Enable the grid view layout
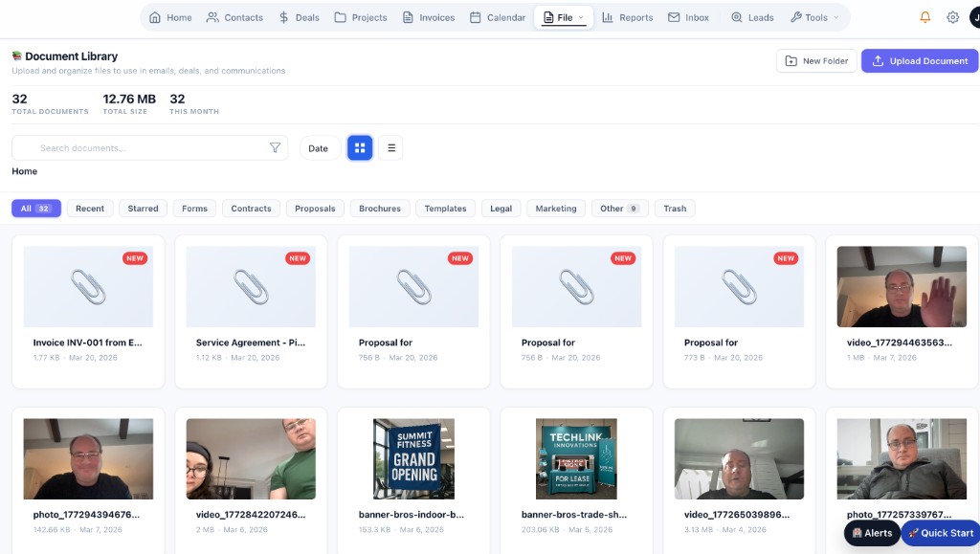The width and height of the screenshot is (980, 554). 360,147
